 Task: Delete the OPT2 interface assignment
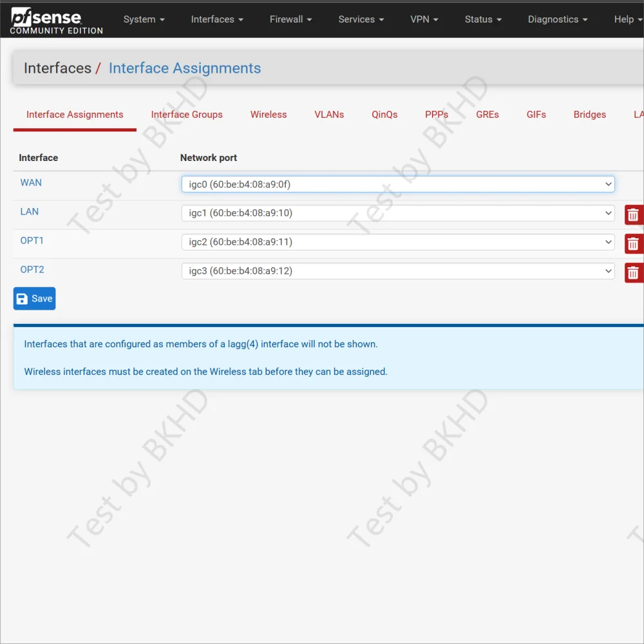(x=633, y=272)
